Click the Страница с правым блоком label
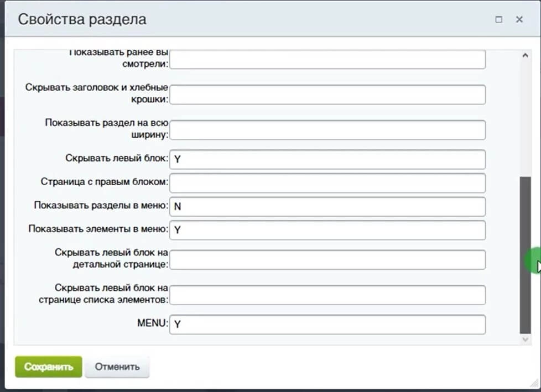The image size is (541, 392). coord(105,182)
